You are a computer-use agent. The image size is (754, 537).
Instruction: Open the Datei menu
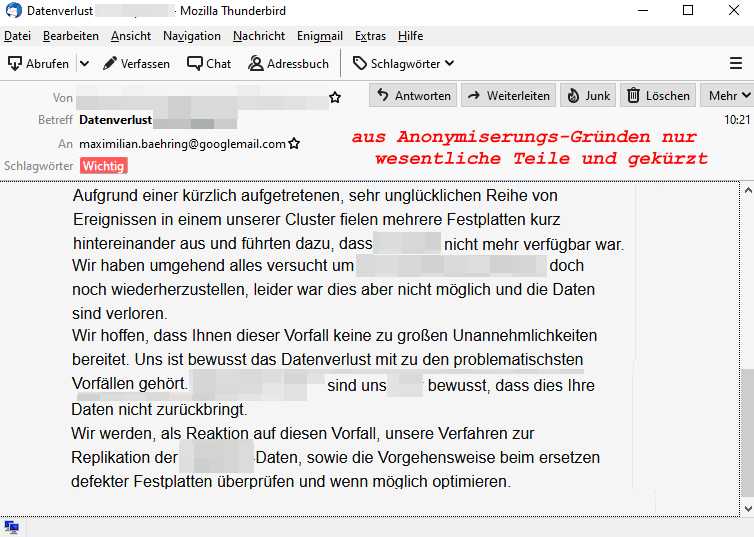click(17, 36)
